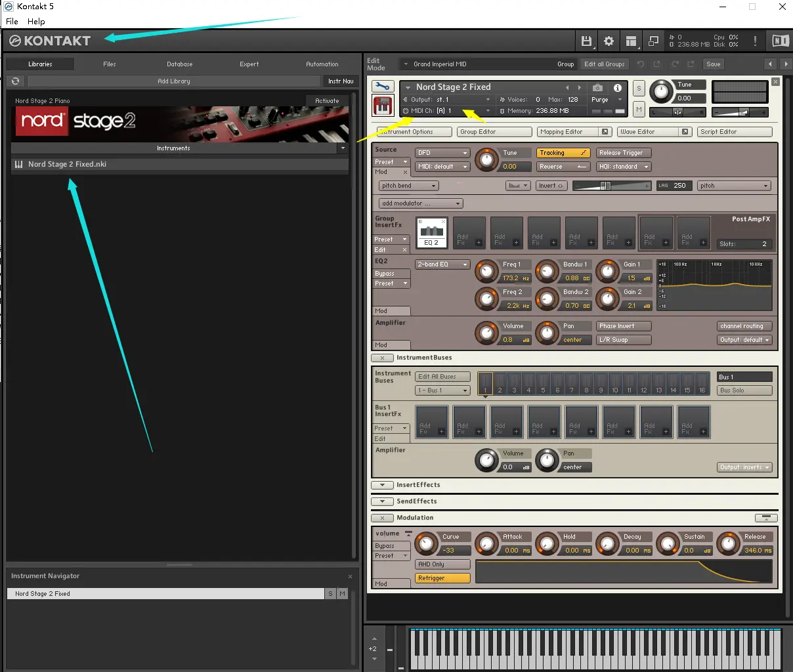Toggle the instrument Solo button

[x=639, y=89]
